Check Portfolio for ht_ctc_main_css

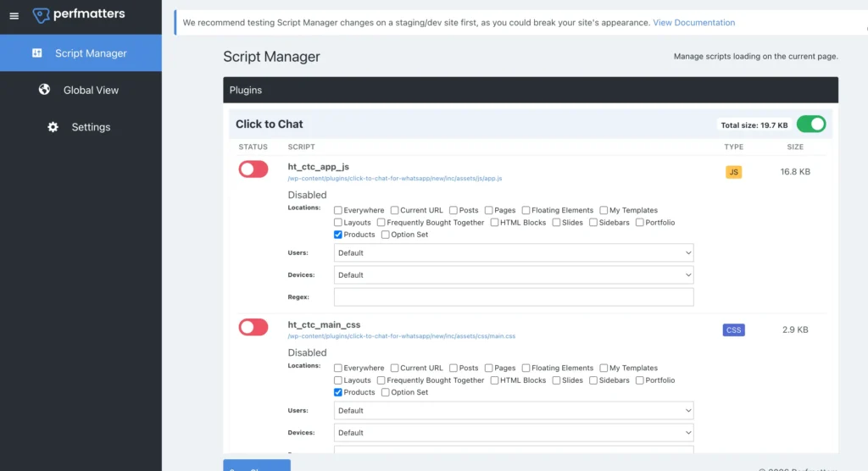[639, 380]
